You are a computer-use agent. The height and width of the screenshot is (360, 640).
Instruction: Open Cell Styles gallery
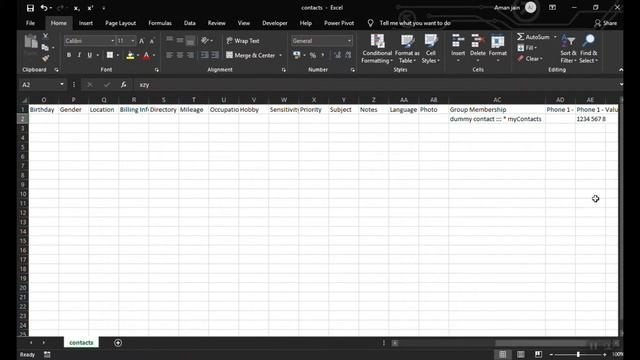tap(431, 49)
